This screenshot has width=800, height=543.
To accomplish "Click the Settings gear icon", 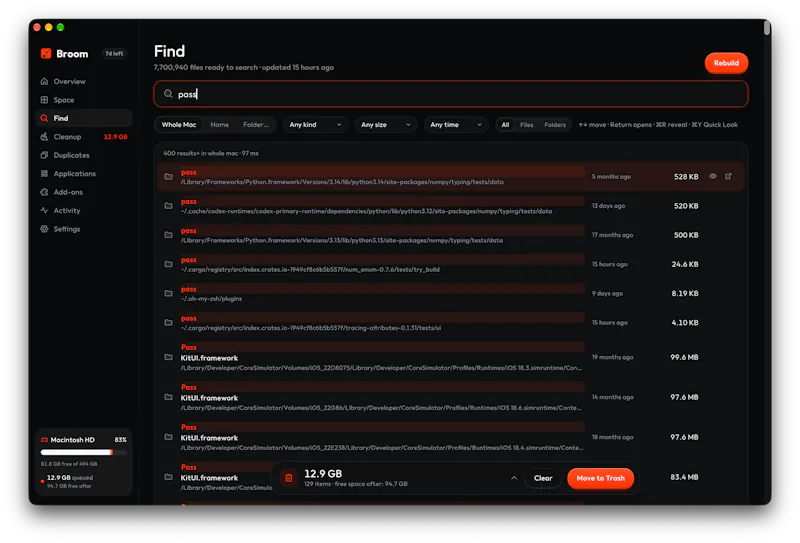I will [x=44, y=229].
